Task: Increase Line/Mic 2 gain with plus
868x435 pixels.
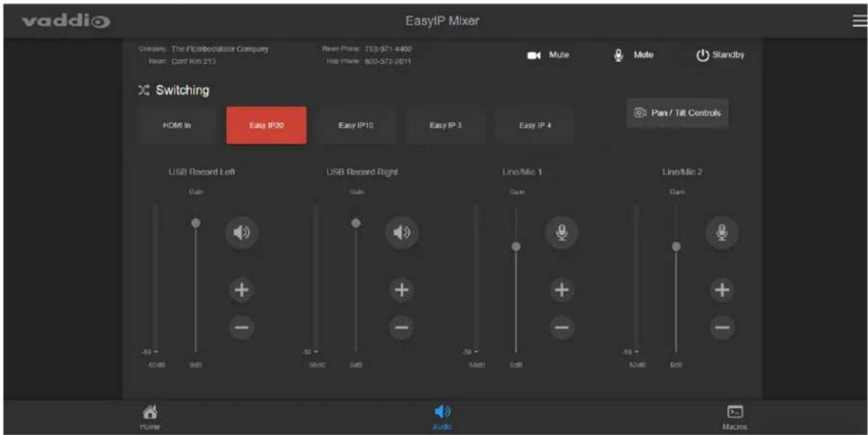Action: pos(722,290)
